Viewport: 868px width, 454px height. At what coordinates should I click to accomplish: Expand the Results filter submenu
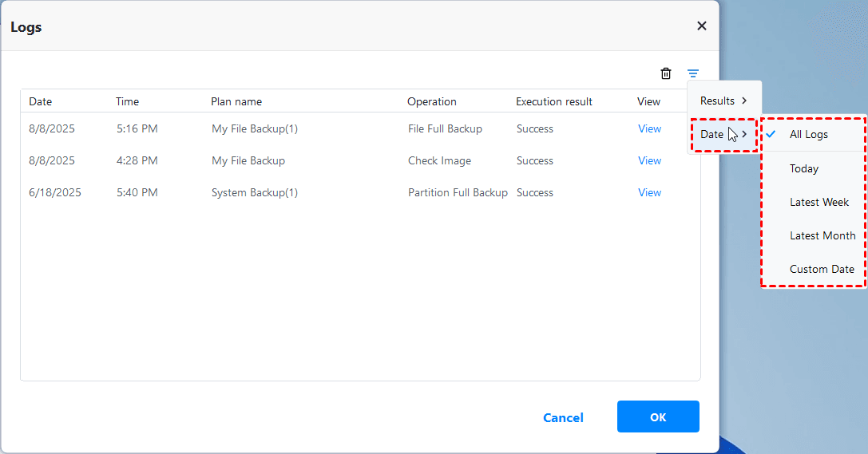pos(723,101)
